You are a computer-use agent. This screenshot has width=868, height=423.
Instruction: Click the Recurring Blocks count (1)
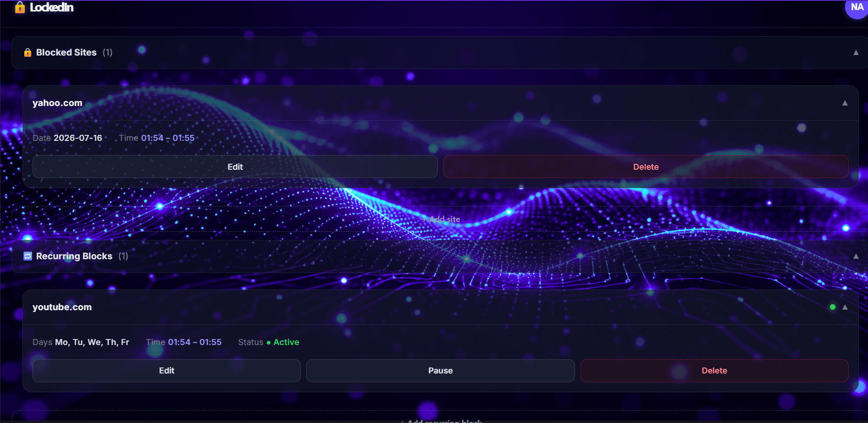(123, 256)
